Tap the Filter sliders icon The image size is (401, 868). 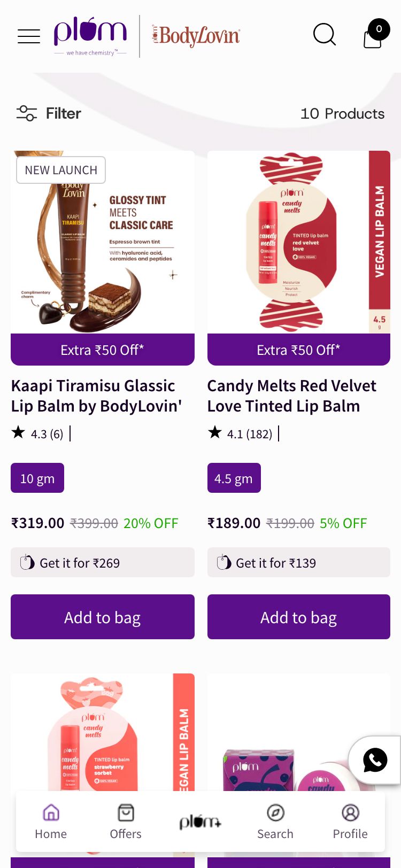point(26,113)
